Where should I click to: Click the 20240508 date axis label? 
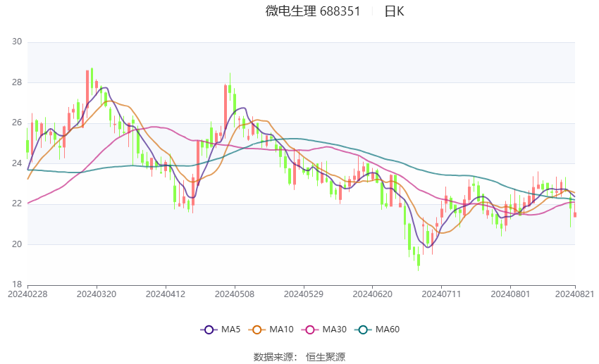[x=235, y=294]
